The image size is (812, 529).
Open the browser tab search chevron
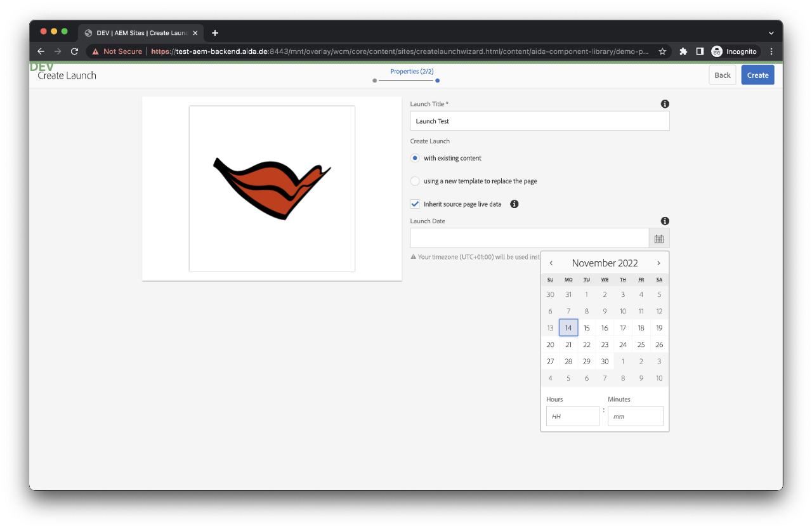click(x=771, y=32)
